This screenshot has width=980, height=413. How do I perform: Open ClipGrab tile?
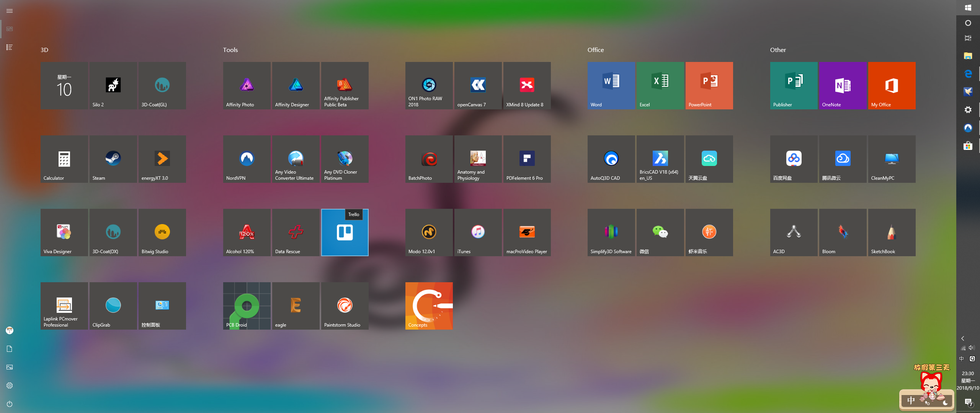point(113,306)
